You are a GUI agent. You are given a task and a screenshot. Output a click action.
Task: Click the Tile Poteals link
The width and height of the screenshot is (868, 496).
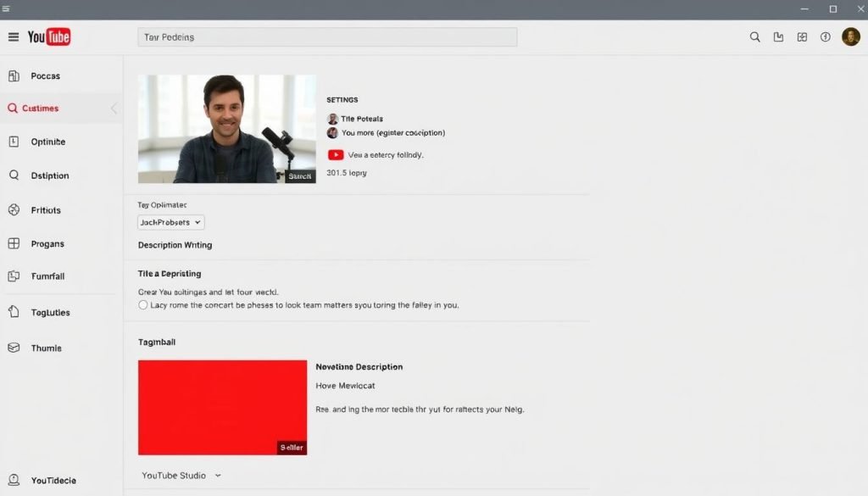point(361,119)
